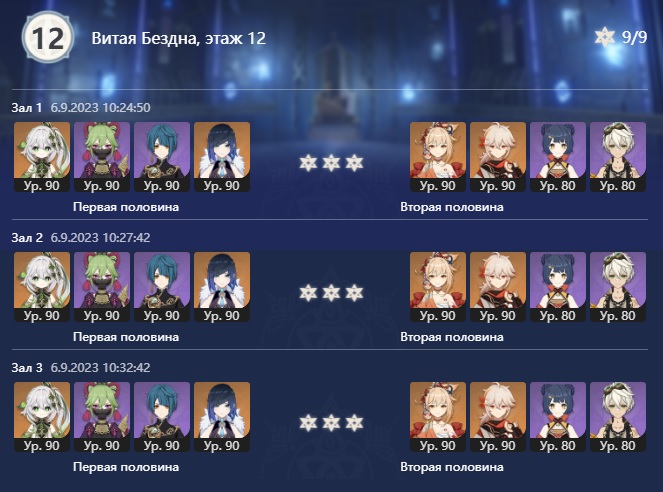Click the three stars in Зал 3

pyautogui.click(x=331, y=423)
